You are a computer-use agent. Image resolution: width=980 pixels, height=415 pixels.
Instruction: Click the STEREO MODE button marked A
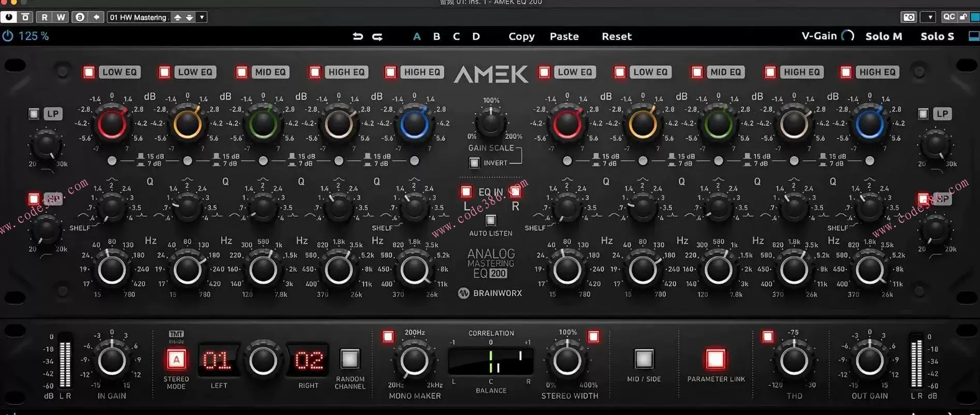point(176,360)
